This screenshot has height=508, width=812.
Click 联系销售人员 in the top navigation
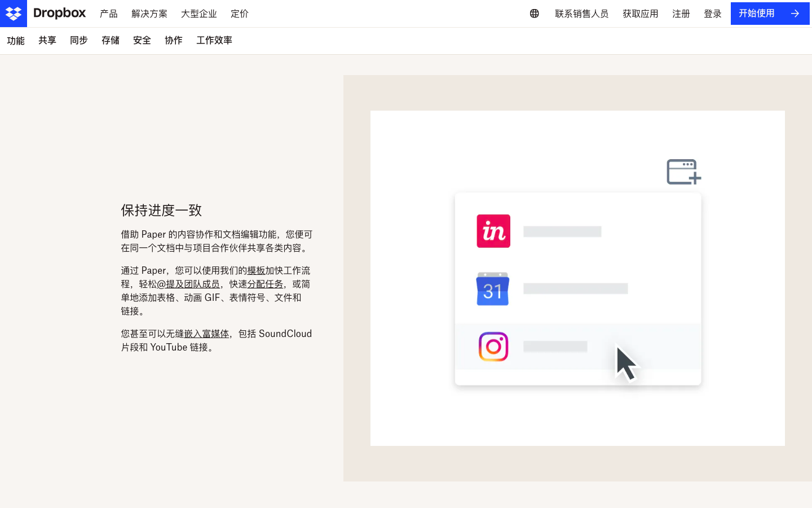pyautogui.click(x=582, y=13)
